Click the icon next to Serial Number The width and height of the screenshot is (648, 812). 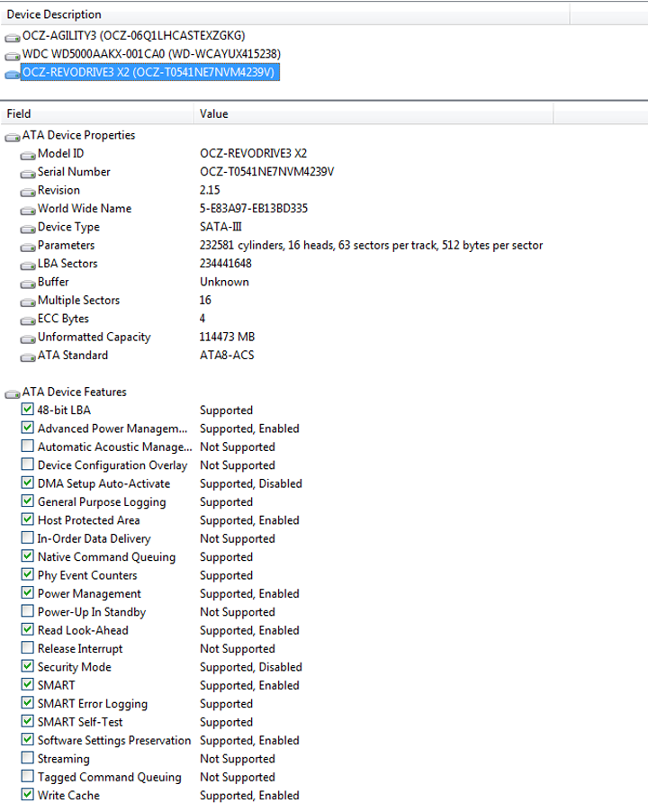28,174
